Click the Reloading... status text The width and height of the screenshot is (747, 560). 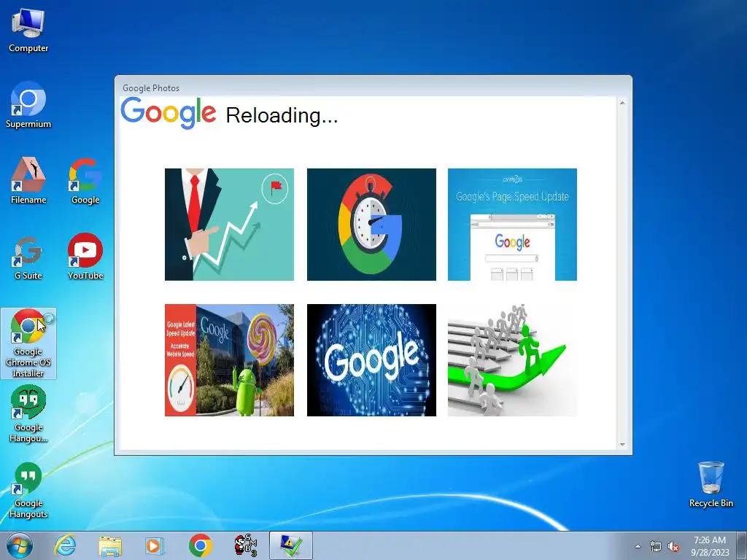[x=282, y=116]
